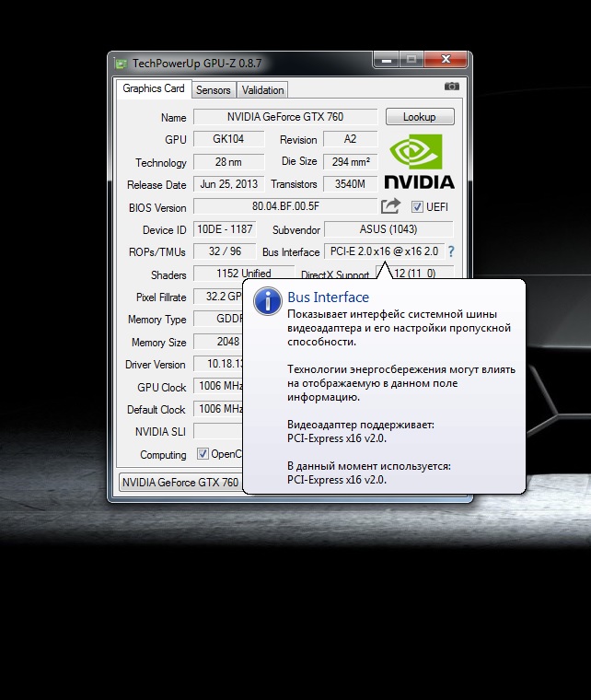Image resolution: width=591 pixels, height=700 pixels.
Task: Close the GPU-Z window
Action: pyautogui.click(x=446, y=59)
